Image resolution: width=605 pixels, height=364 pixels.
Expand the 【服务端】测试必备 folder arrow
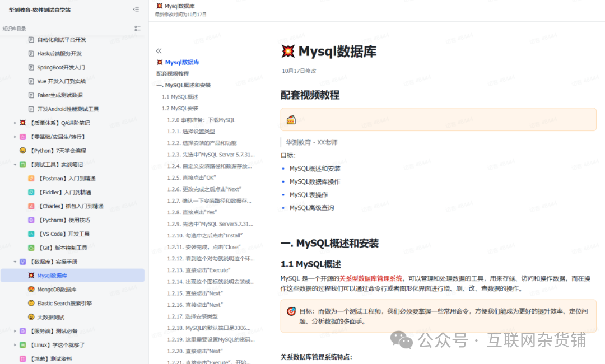pyautogui.click(x=15, y=331)
